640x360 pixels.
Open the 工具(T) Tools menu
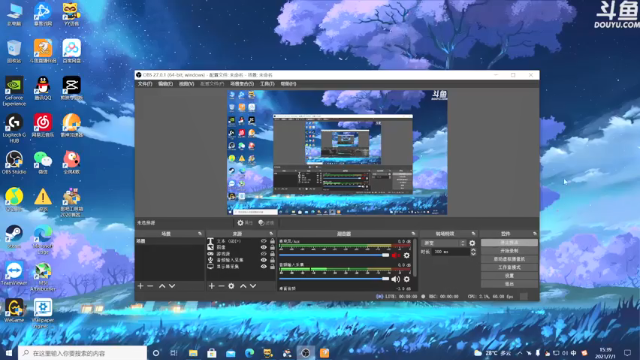[267, 84]
